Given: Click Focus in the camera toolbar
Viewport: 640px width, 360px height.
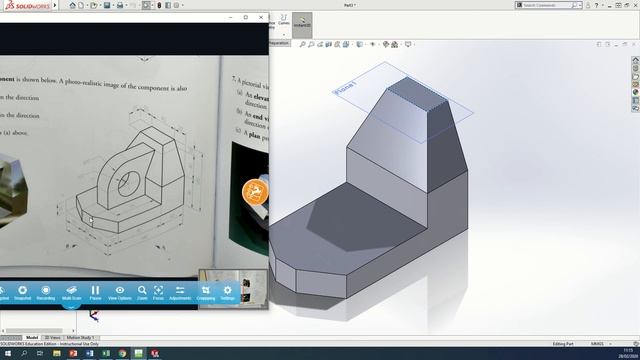Looking at the screenshot, I should tap(158, 293).
